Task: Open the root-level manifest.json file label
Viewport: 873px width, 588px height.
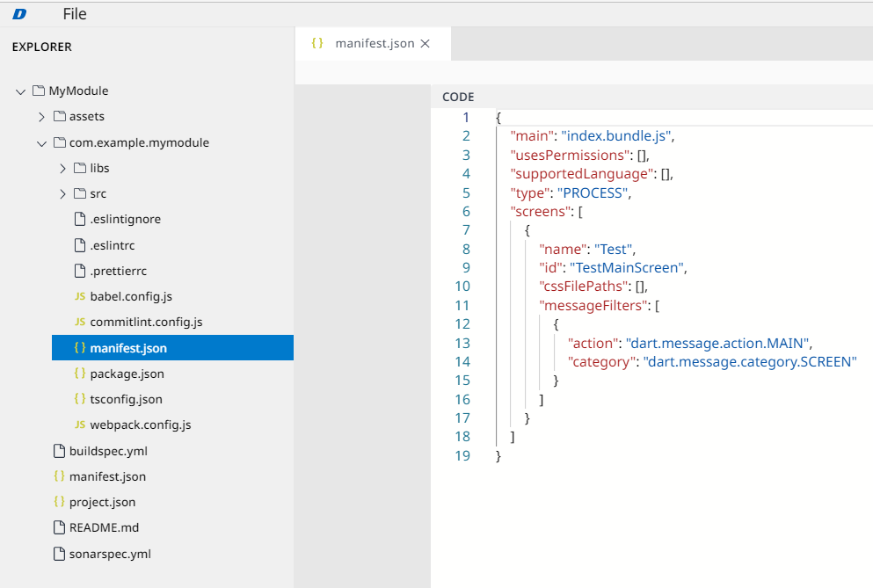Action: point(107,476)
